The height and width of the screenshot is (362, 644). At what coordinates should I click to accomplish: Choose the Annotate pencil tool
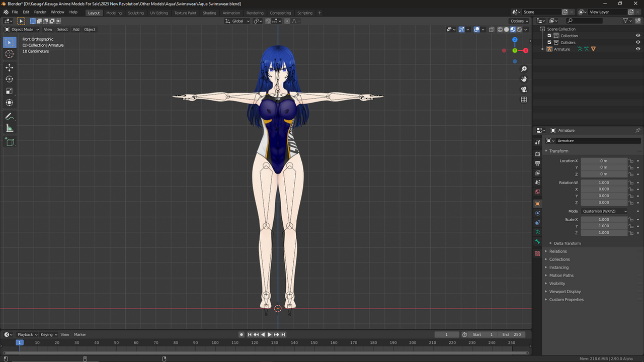point(10,116)
